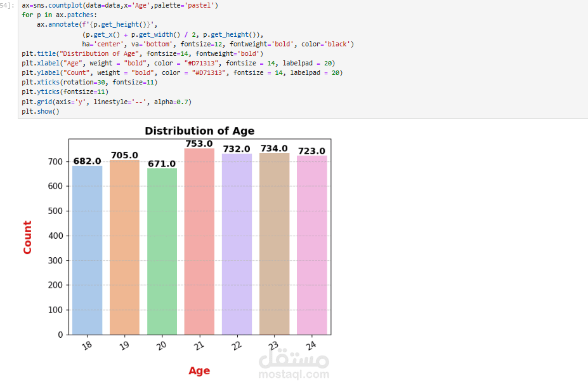Click the mostaql logo watermark
Screen dimensions: 588x388
(x=294, y=360)
